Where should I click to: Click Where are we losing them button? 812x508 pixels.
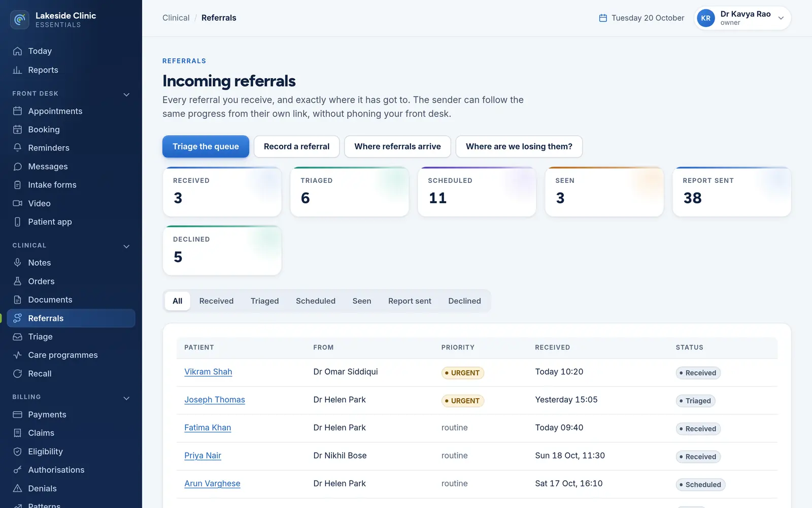tap(519, 147)
